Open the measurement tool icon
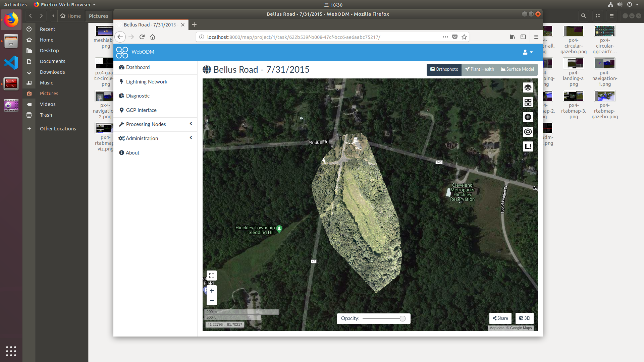 coord(528,146)
